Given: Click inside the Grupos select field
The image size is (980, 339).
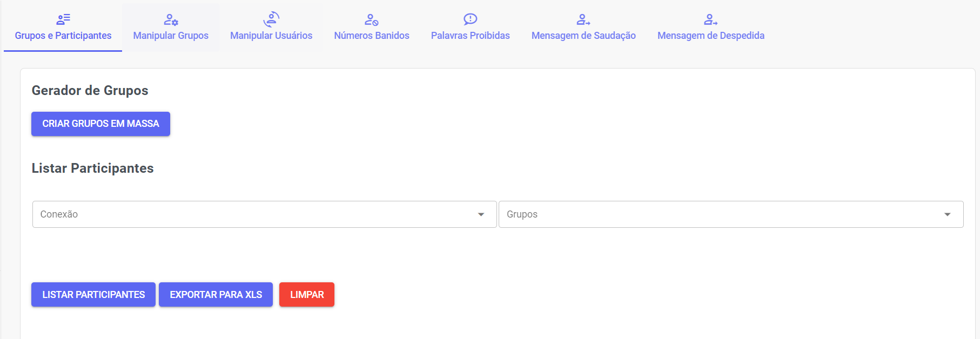Looking at the screenshot, I should pos(719,214).
